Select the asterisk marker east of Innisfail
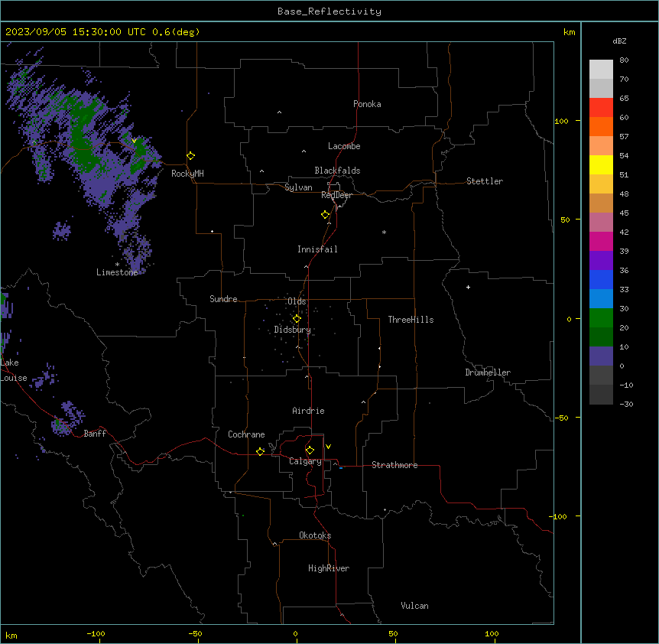The image size is (659, 644). pyautogui.click(x=384, y=232)
